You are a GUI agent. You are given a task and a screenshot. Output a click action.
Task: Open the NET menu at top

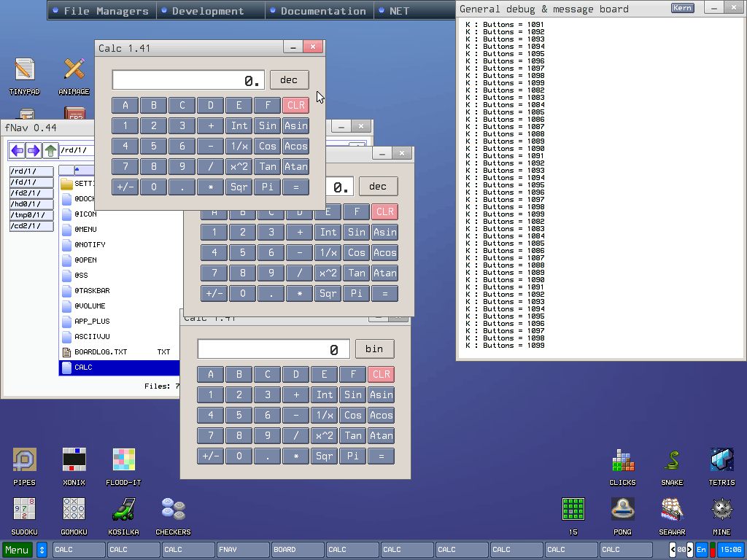point(399,11)
